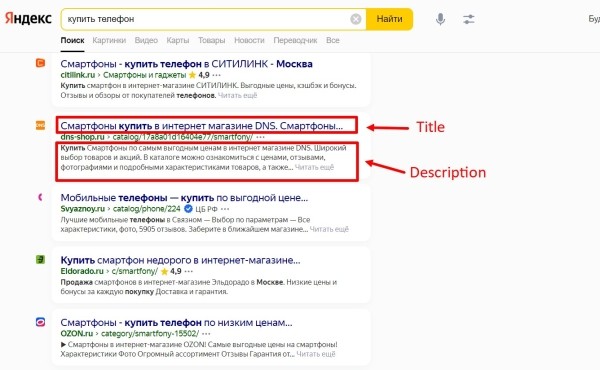Switch to the Картинки tab
600x370 pixels.
tap(109, 41)
